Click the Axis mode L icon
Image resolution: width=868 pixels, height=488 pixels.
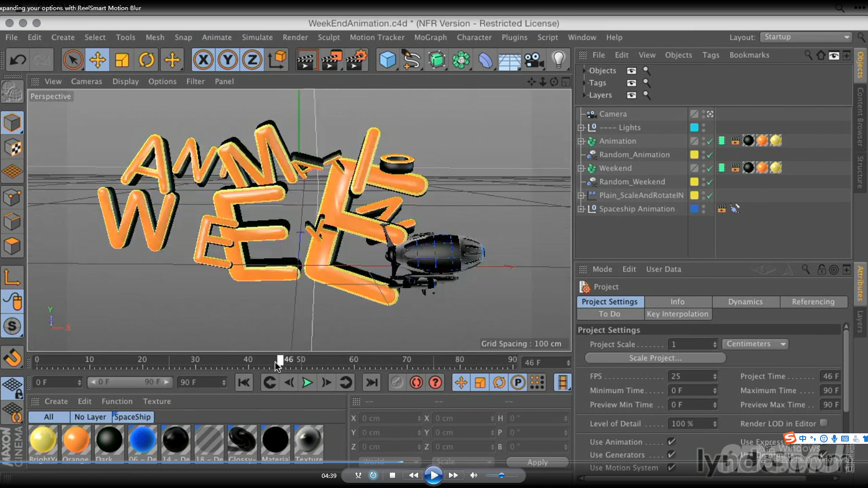[12, 277]
